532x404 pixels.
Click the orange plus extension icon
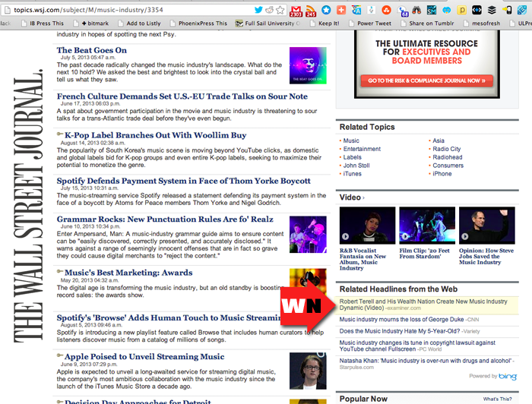pyautogui.click(x=341, y=10)
